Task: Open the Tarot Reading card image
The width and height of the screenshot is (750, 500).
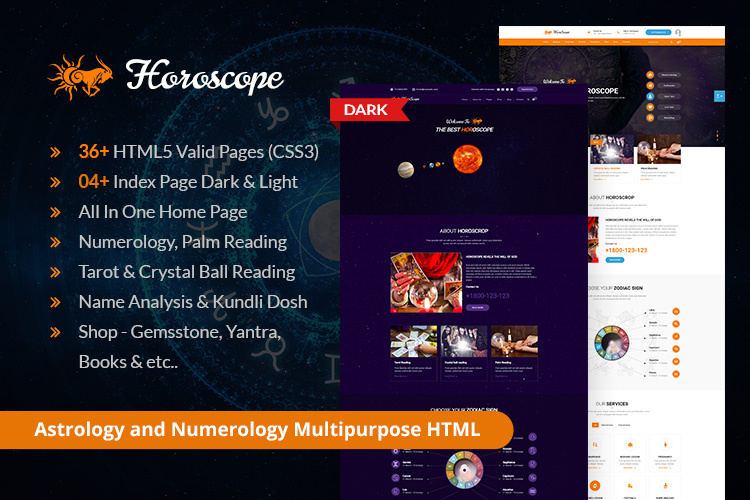Action: 415,343
